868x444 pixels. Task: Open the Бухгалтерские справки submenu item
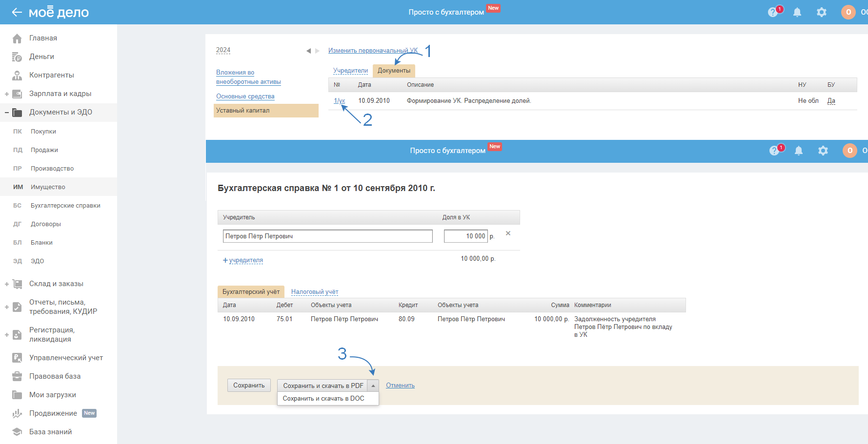click(65, 206)
